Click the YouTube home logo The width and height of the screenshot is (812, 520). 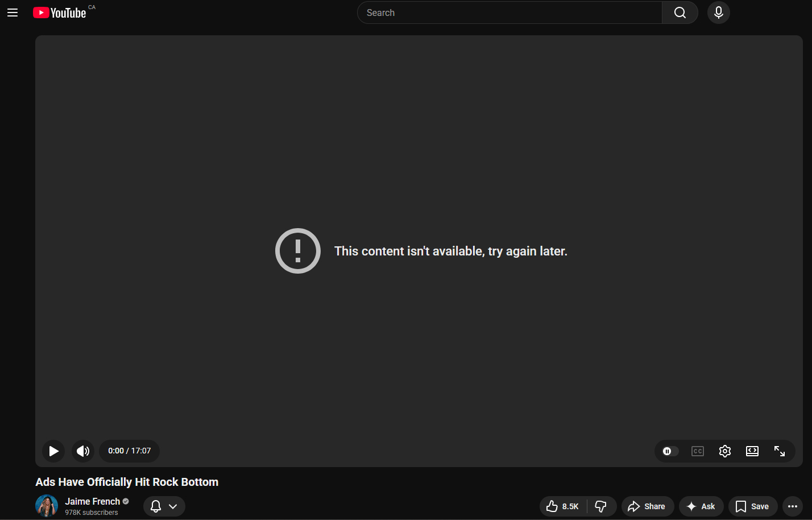60,13
